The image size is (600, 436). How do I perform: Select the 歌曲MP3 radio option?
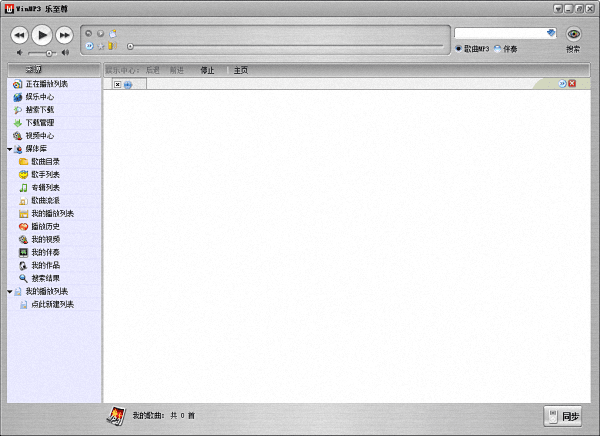tap(459, 49)
